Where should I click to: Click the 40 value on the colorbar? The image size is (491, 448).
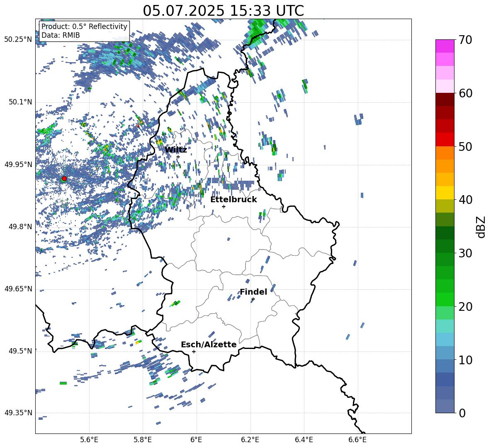[x=465, y=200]
